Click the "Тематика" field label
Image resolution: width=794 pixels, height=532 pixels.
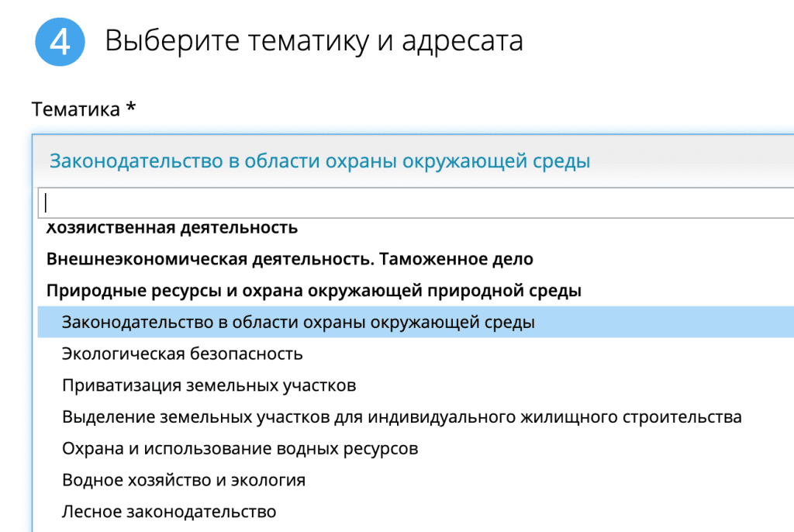click(x=75, y=109)
